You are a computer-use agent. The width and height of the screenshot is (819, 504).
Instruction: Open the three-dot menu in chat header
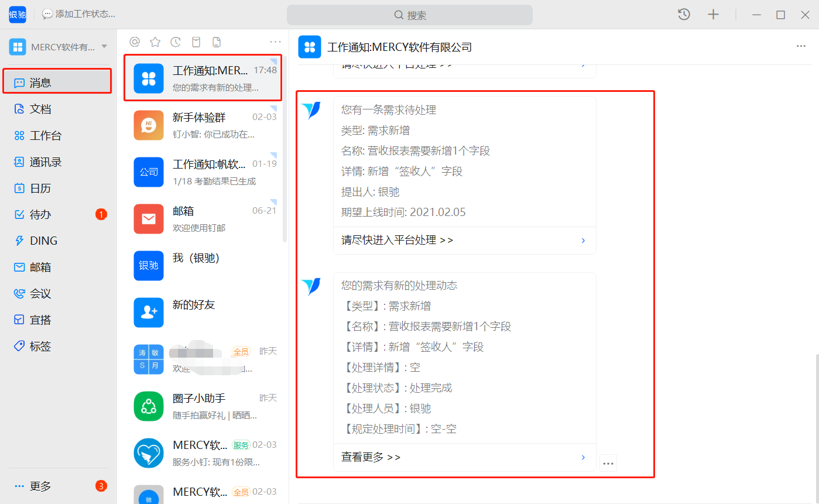click(x=801, y=47)
